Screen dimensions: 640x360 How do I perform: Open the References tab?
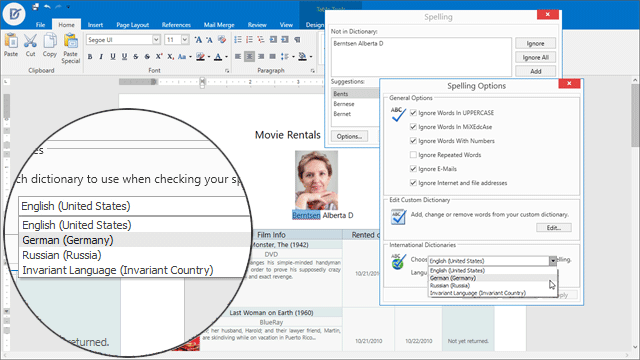176,25
